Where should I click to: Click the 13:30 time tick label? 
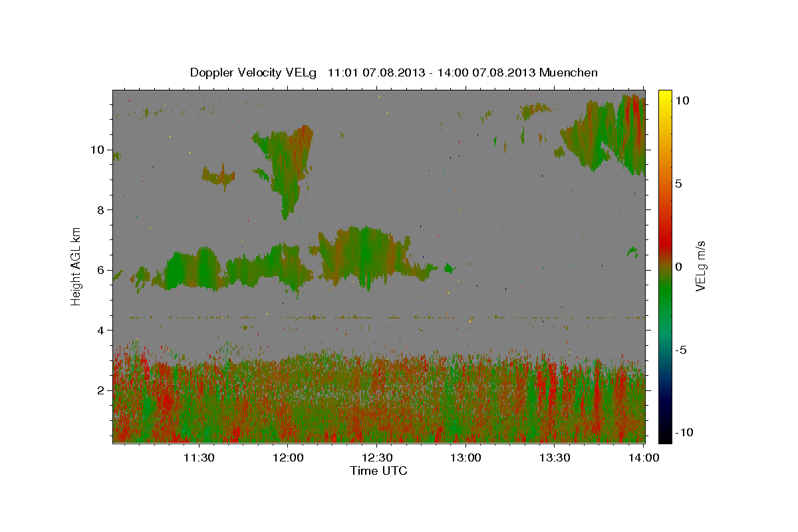point(555,458)
